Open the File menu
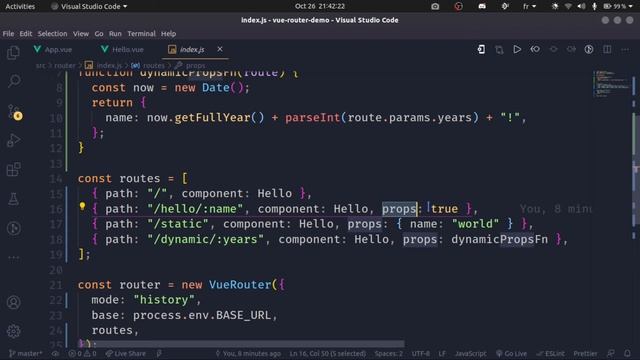640x360 pixels. click(x=8, y=34)
